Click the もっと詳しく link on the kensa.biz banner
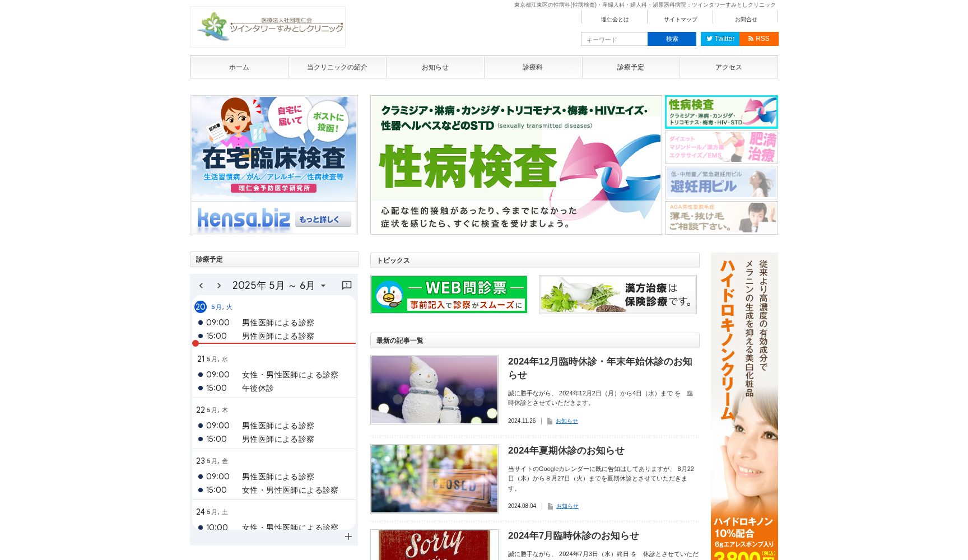This screenshot has height=560, width=968. pos(323,219)
